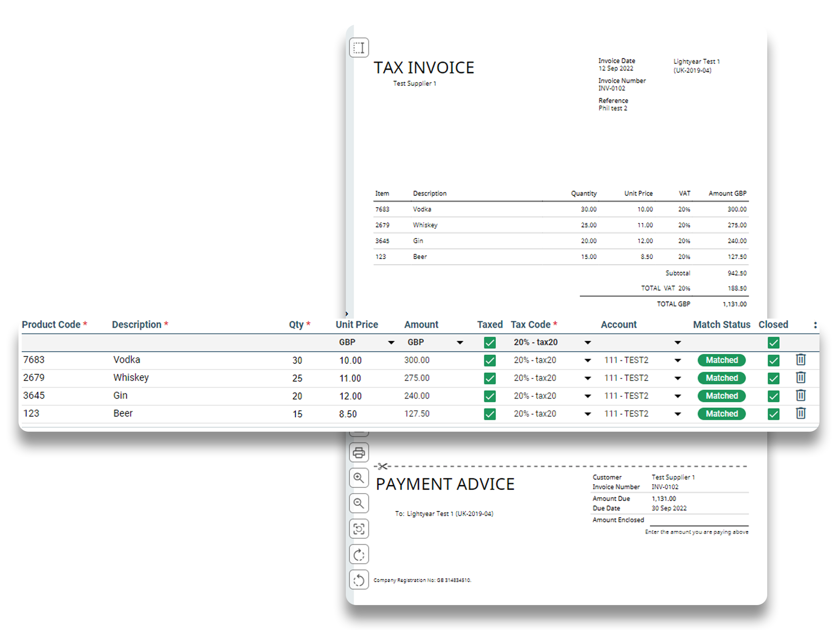840x630 pixels.
Task: Open Account dropdown for Beer row
Action: [678, 414]
